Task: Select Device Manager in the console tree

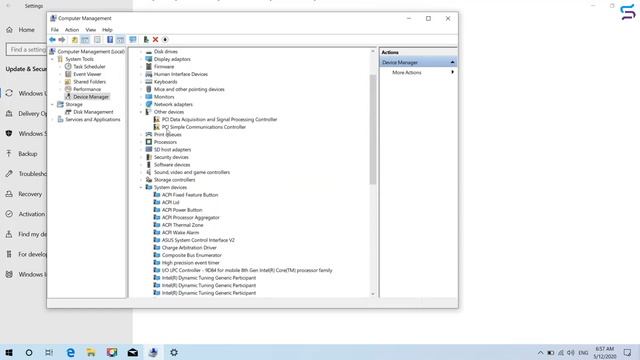Action: tap(91, 97)
